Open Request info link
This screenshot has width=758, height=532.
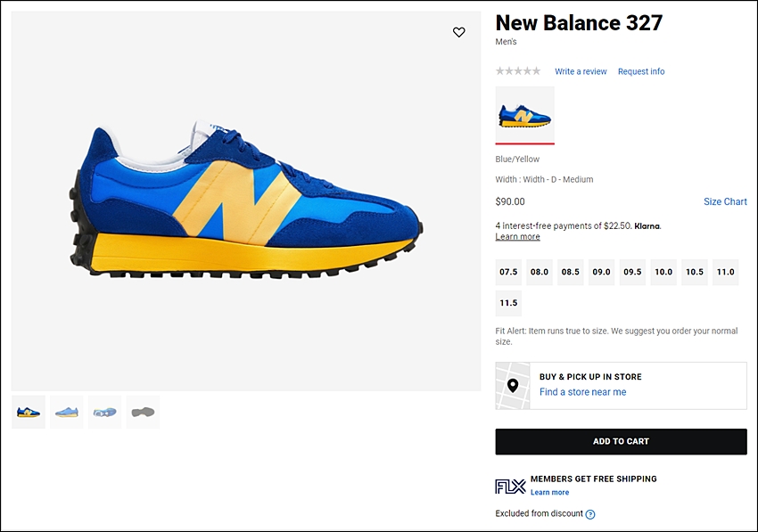(x=641, y=71)
